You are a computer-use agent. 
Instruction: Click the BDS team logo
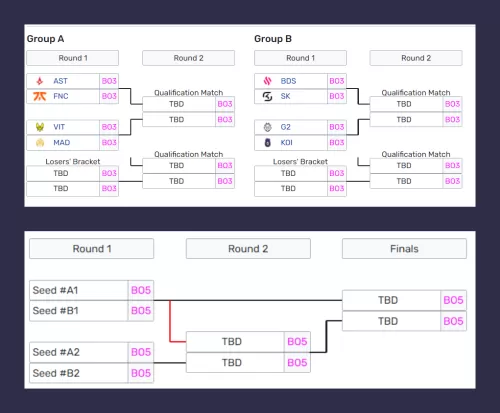click(x=267, y=81)
